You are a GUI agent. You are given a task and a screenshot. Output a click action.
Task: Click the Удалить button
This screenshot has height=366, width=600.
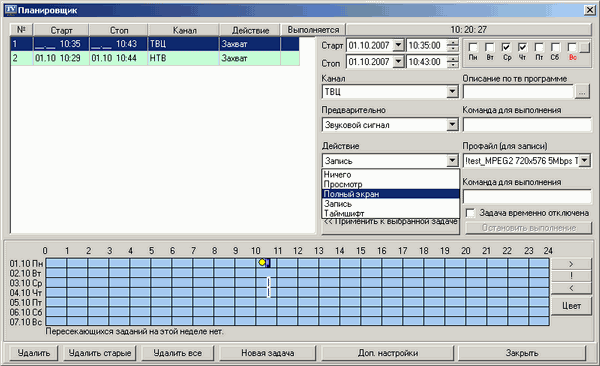click(34, 353)
